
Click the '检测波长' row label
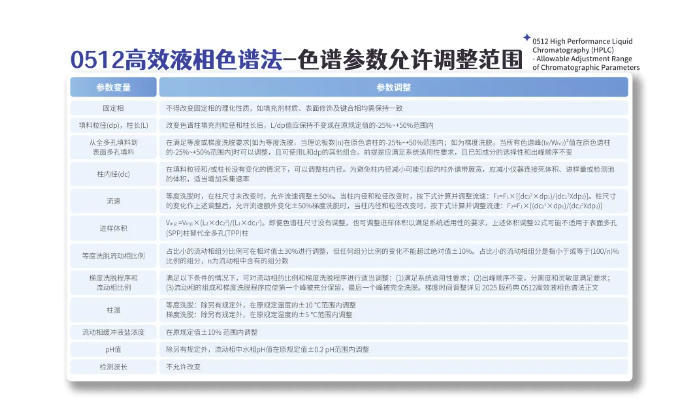click(113, 367)
